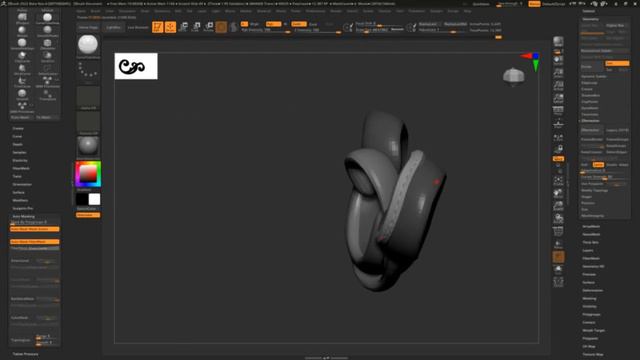The height and width of the screenshot is (360, 640).
Task: Expand the Morph Target section
Action: (593, 331)
